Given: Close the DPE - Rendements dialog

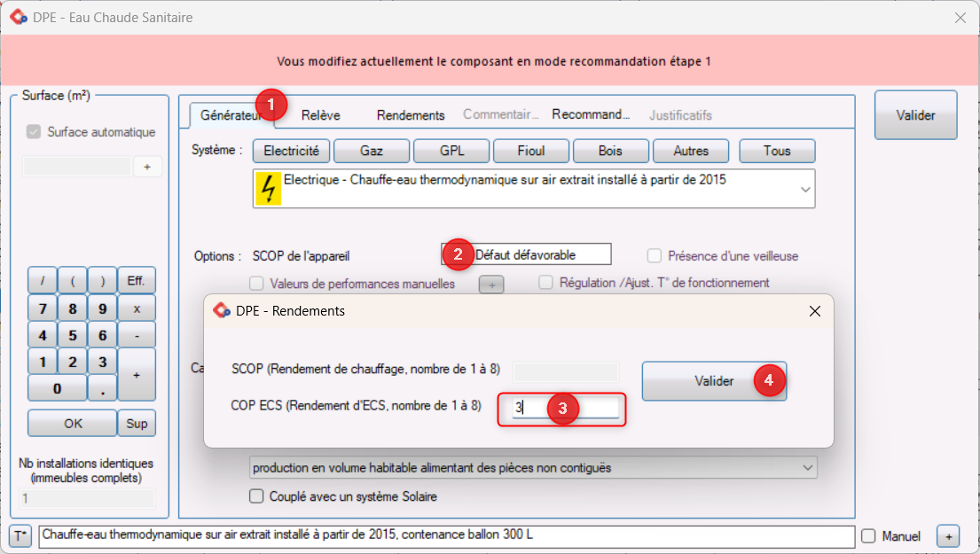Looking at the screenshot, I should click(x=815, y=311).
